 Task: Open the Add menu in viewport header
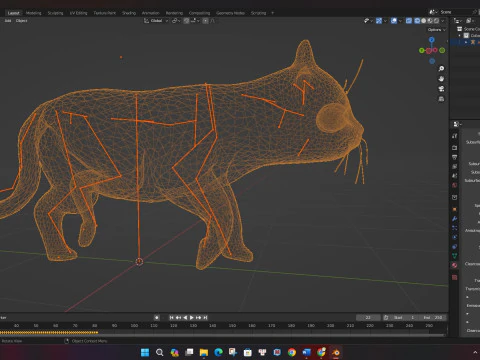(x=8, y=21)
